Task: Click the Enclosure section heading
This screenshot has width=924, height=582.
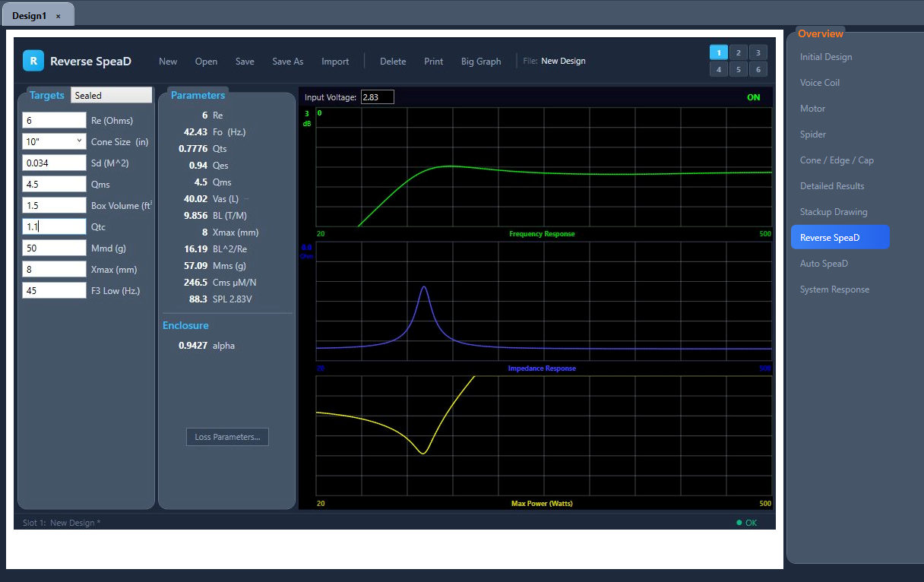Action: (x=185, y=325)
